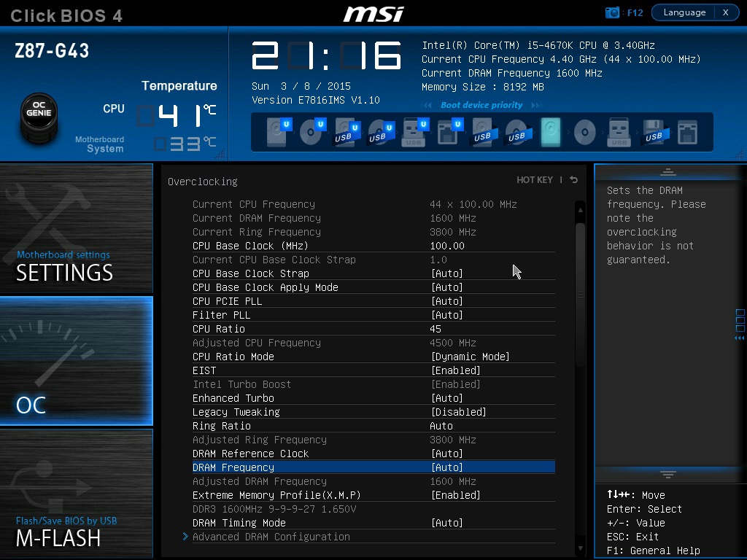The image size is (747, 560).
Task: Open the OC overclocking section
Action: pos(76,360)
